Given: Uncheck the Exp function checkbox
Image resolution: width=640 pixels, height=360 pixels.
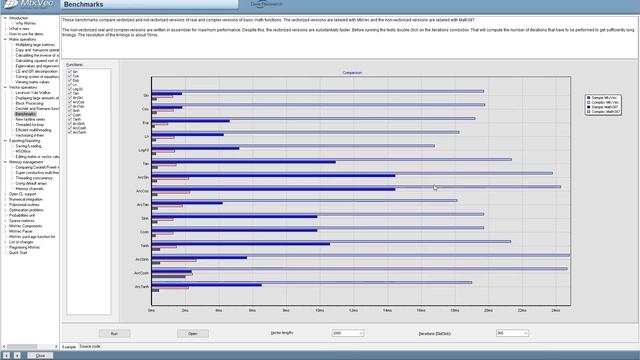Looking at the screenshot, I should point(70,80).
